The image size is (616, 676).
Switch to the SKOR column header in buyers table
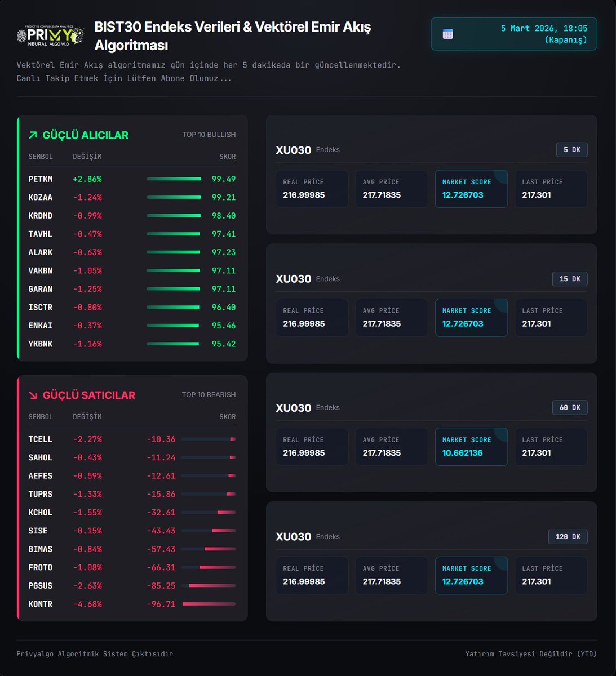(228, 156)
